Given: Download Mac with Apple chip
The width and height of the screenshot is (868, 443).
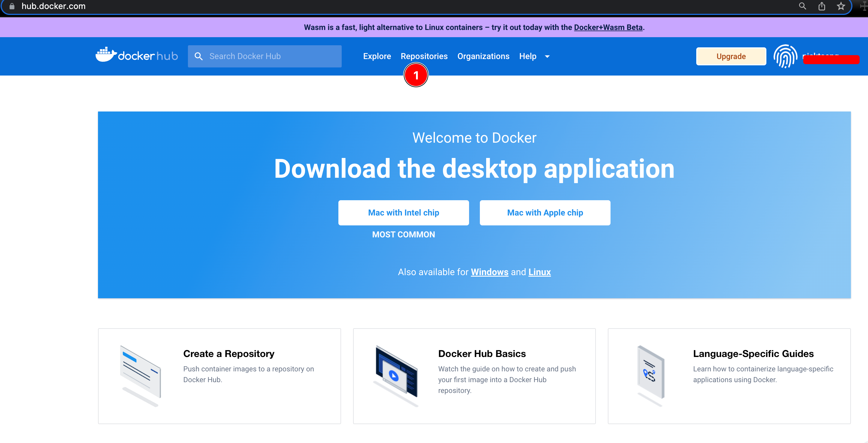Looking at the screenshot, I should pyautogui.click(x=545, y=213).
